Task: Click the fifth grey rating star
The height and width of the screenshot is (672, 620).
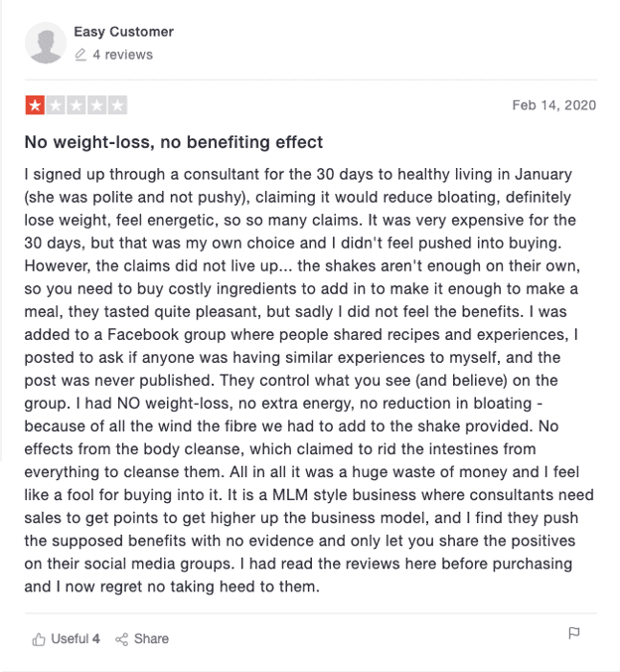Action: point(117,105)
